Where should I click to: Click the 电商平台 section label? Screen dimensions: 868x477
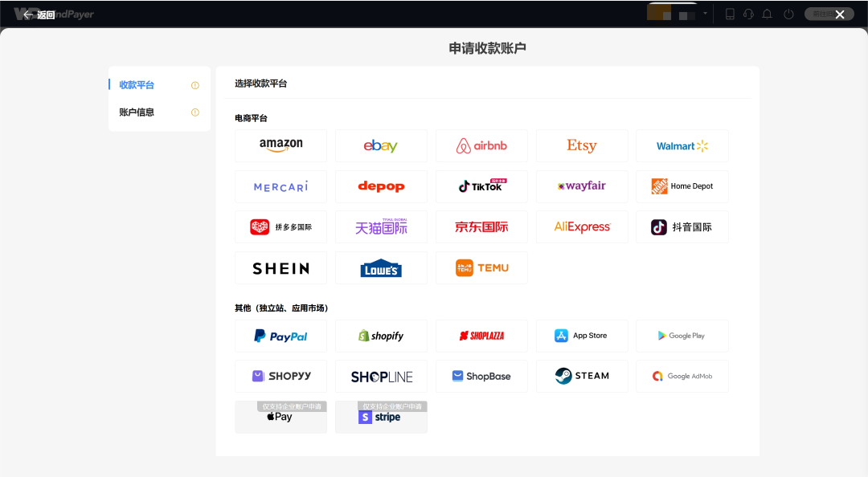251,118
